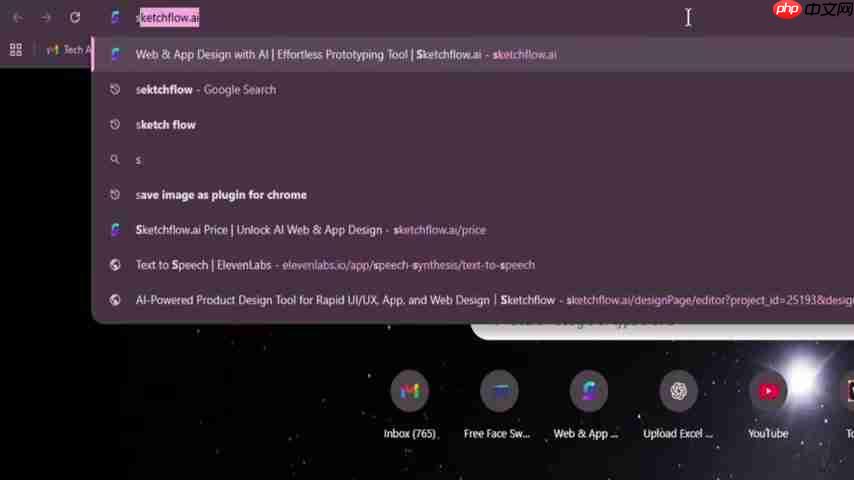Click Sketchflow favicon of the Price suggestion
The image size is (854, 480).
[x=115, y=230]
